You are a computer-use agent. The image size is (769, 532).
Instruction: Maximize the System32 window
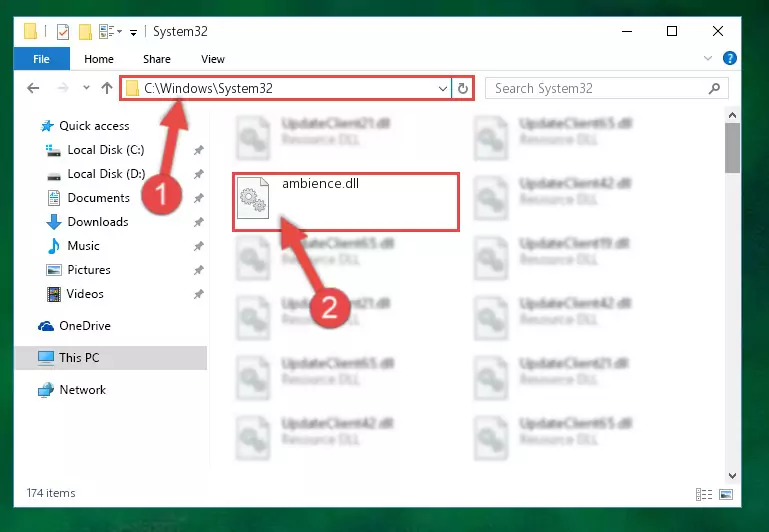tap(672, 31)
